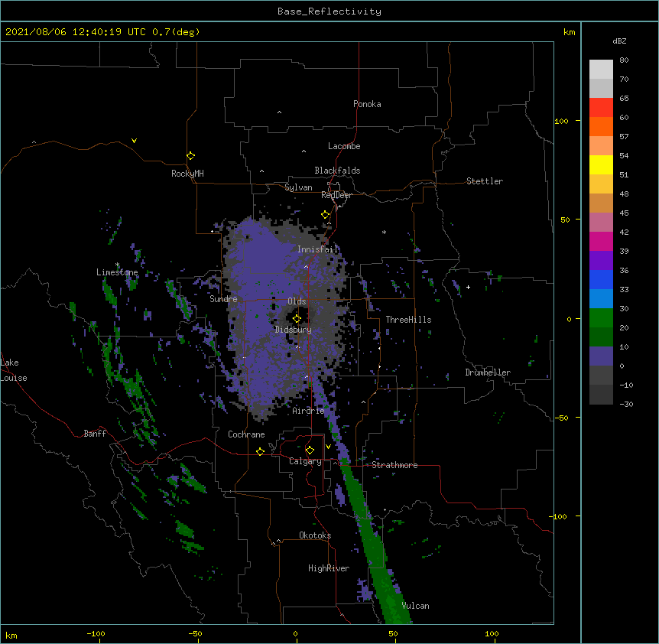This screenshot has width=659, height=644.
Task: Click the RockyMH label
Action: pyautogui.click(x=187, y=174)
